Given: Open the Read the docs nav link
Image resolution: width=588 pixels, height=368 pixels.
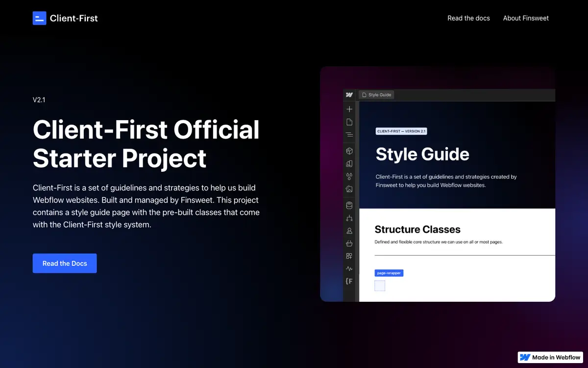Looking at the screenshot, I should [x=468, y=18].
